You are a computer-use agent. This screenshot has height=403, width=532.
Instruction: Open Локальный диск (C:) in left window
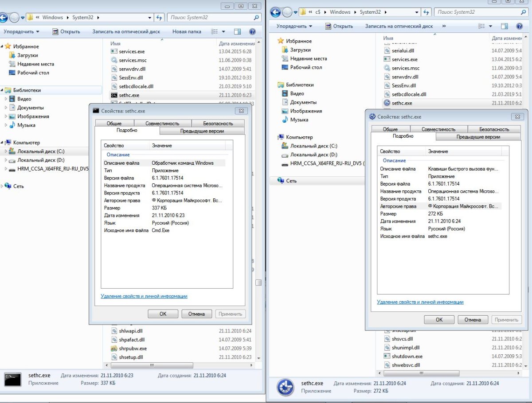point(41,151)
